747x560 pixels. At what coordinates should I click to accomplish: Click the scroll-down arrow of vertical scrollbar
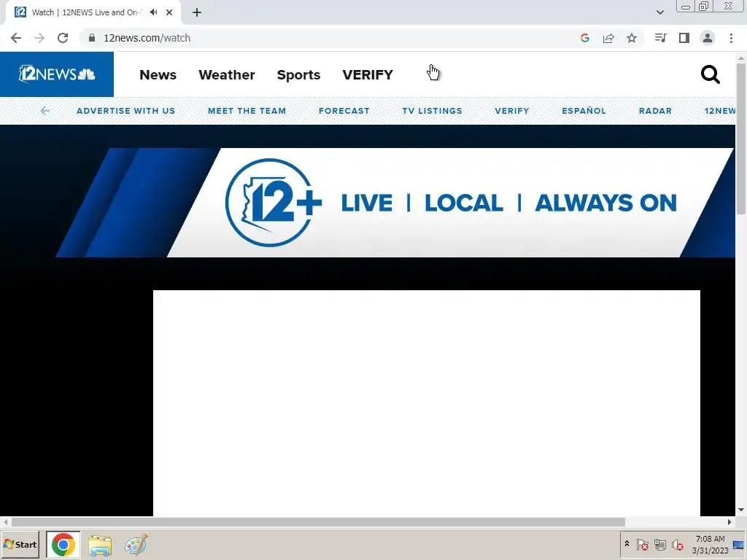[741, 510]
